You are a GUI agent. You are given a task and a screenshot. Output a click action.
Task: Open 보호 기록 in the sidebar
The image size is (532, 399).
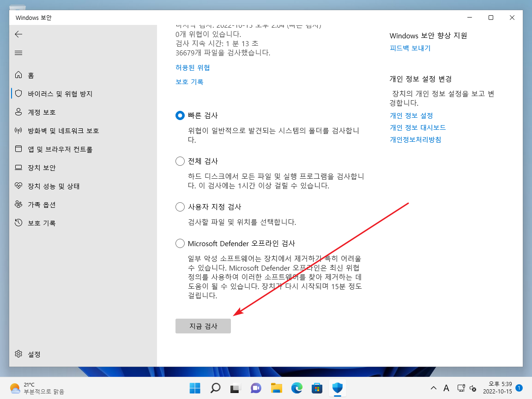point(84,223)
